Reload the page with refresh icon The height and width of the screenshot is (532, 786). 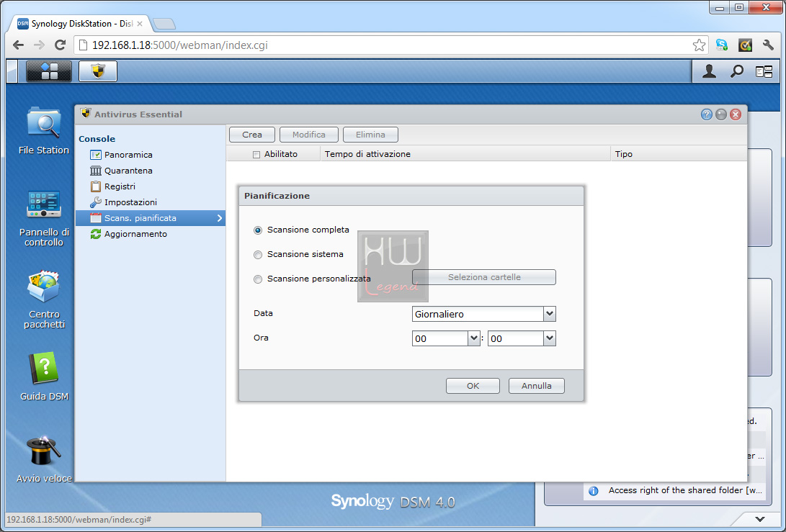click(60, 45)
